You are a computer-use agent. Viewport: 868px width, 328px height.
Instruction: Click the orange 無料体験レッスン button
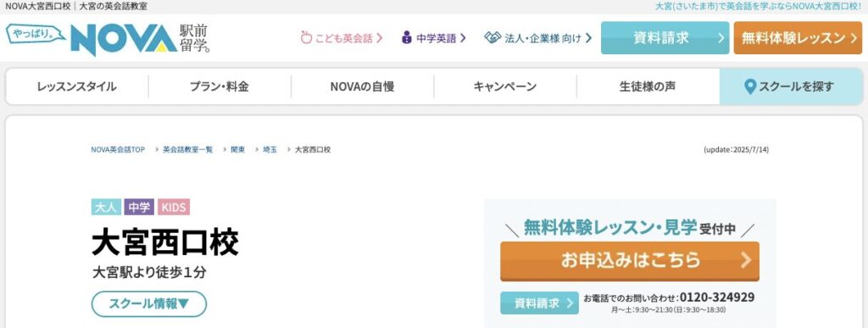click(798, 37)
